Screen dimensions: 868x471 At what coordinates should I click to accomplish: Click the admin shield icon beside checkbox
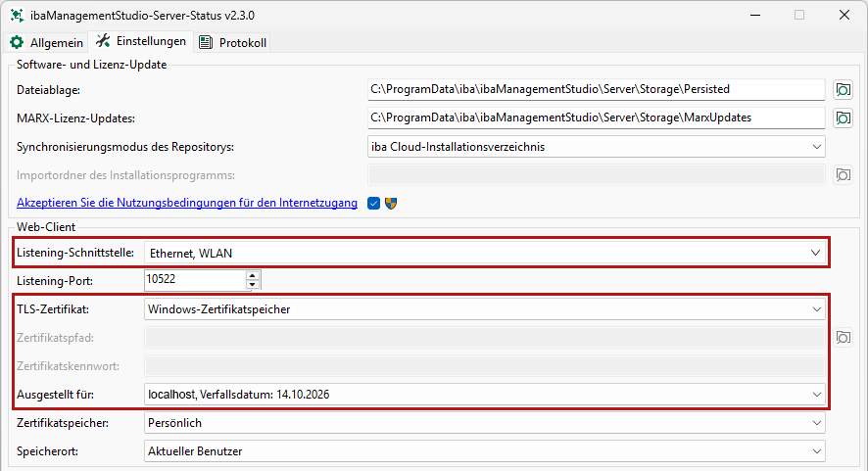click(391, 203)
